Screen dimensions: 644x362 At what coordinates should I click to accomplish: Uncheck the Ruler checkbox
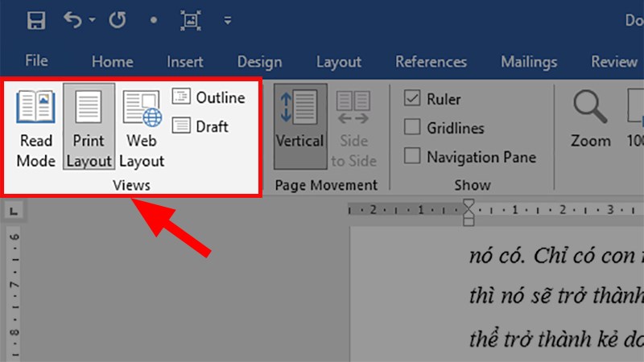(x=413, y=99)
